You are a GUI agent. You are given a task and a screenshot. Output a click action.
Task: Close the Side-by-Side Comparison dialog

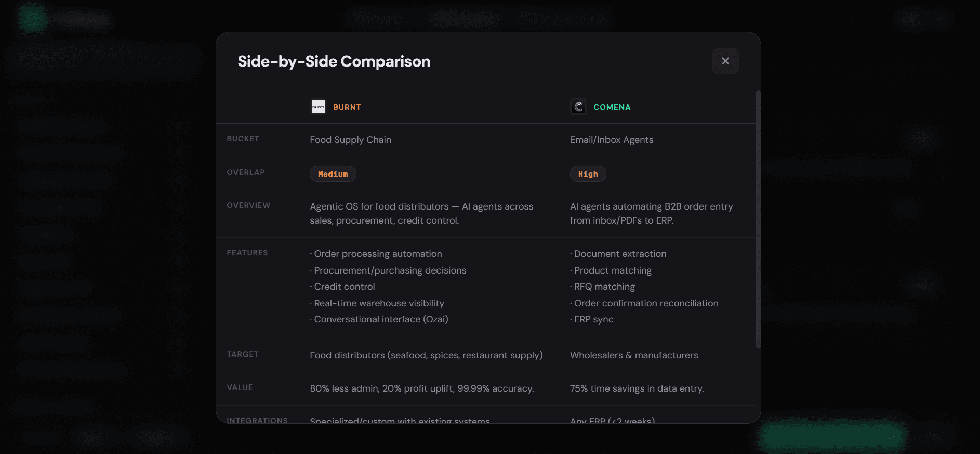click(725, 61)
